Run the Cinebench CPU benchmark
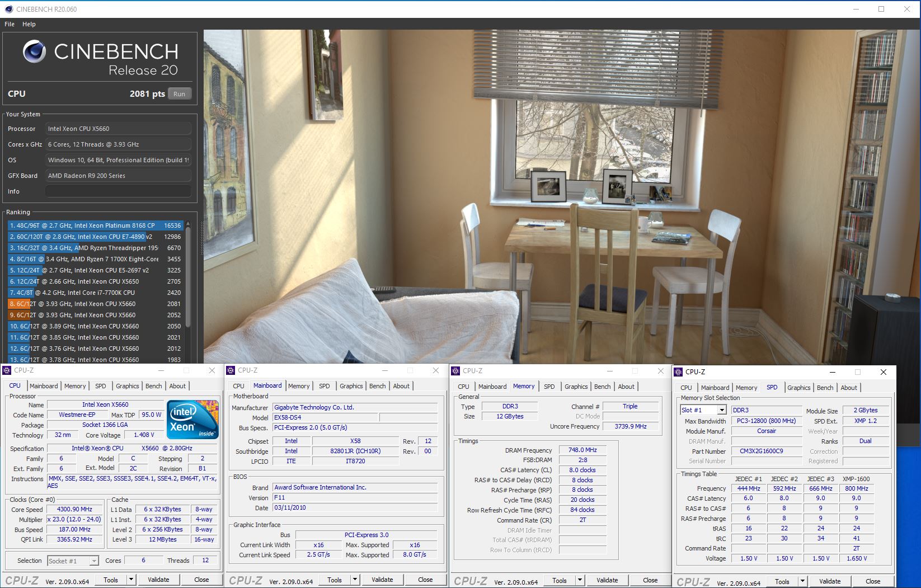Viewport: 921px width, 588px height. click(x=179, y=94)
